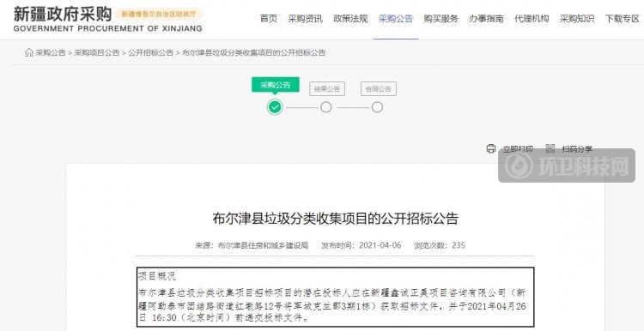Click the announcement title 布尔津县垃圾分类收集项目的公开招标公告
644x331 pixels.
coord(335,218)
